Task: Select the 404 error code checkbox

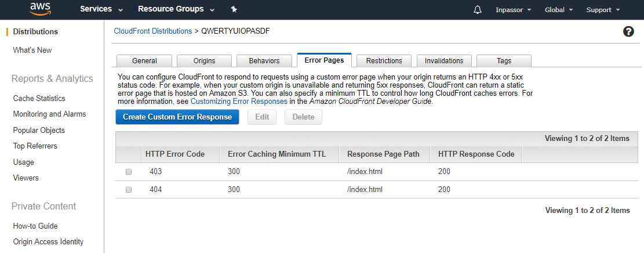Action: (129, 190)
